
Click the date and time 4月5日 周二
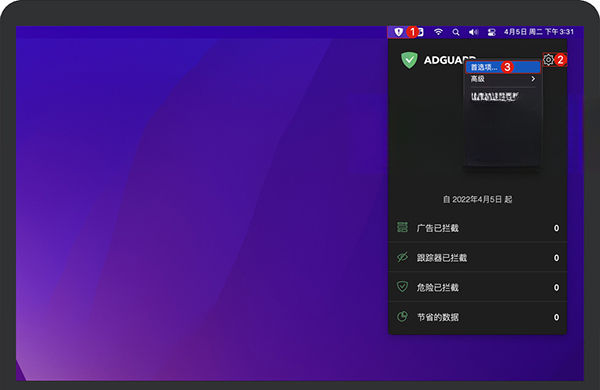(539, 32)
